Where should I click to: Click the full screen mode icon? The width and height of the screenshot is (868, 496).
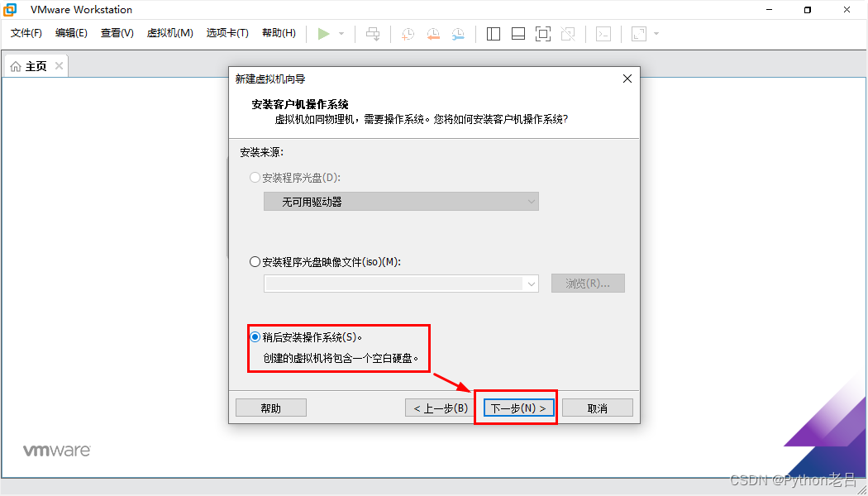pyautogui.click(x=543, y=34)
